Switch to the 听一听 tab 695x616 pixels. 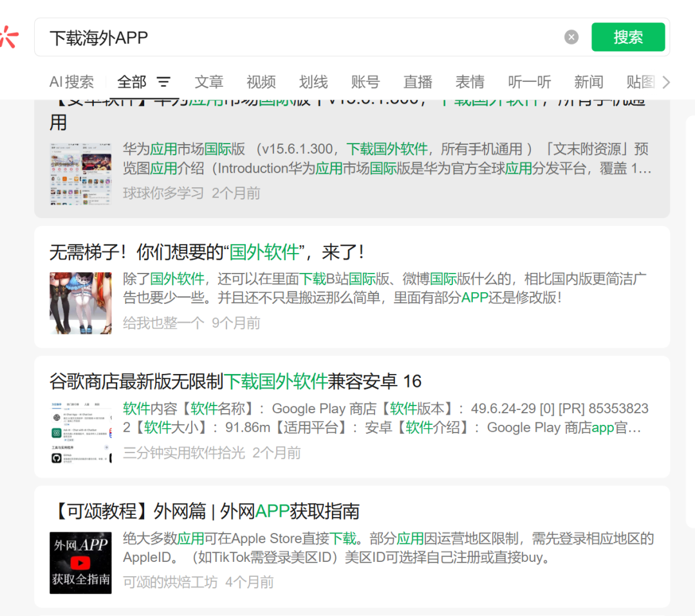530,82
